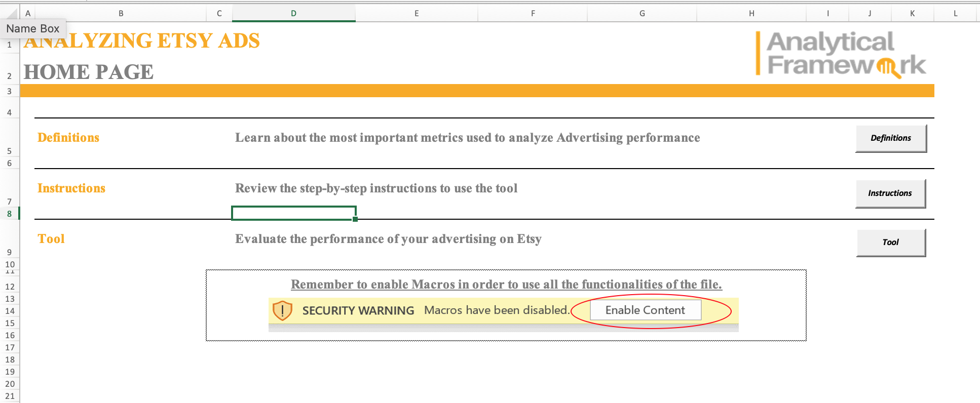This screenshot has width=980, height=403.
Task: Click the 'Learn about the most important metrics' text
Action: (468, 138)
